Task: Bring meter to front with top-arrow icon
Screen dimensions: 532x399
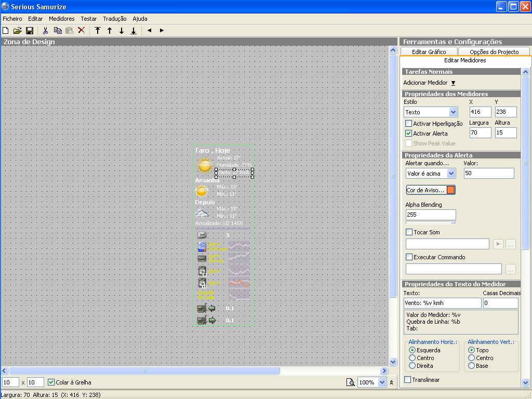Action: [x=98, y=31]
